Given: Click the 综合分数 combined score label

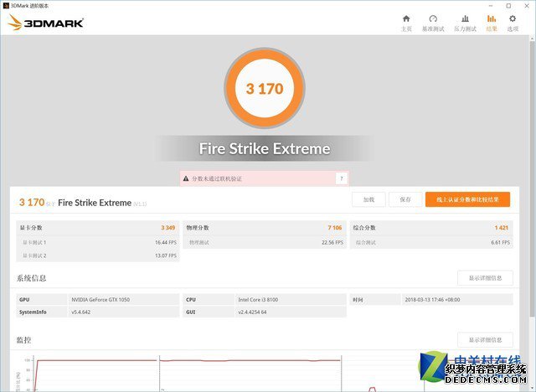Looking at the screenshot, I should pyautogui.click(x=364, y=228).
